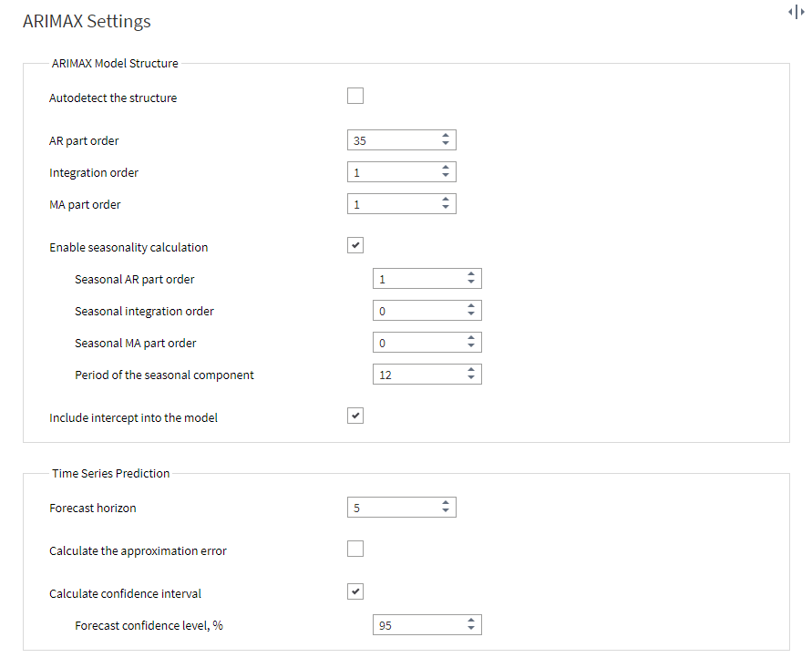
Task: Decrease Integration order with down arrow
Action: pyautogui.click(x=446, y=176)
